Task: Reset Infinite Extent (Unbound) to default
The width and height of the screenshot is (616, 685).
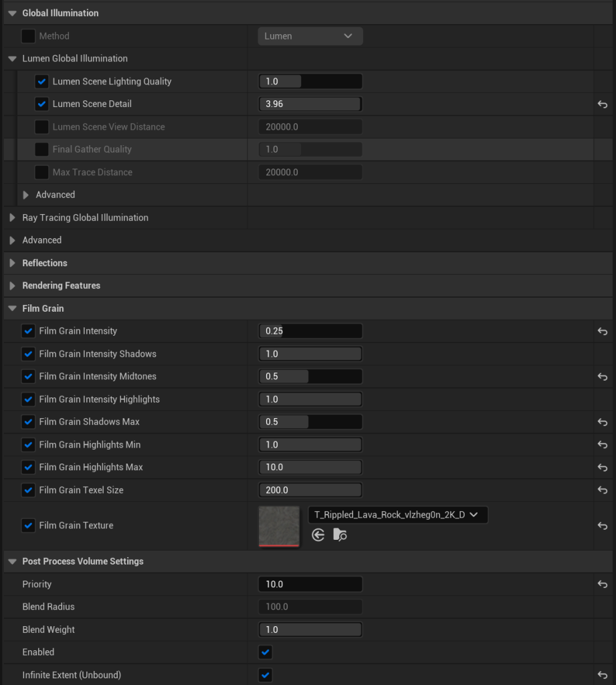Action: (602, 676)
